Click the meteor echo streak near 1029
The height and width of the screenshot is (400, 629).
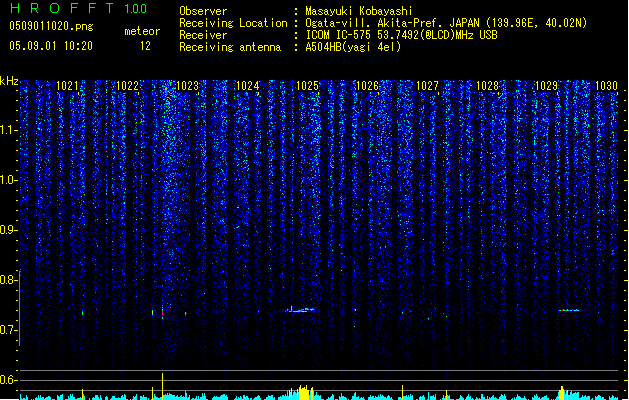pos(569,310)
